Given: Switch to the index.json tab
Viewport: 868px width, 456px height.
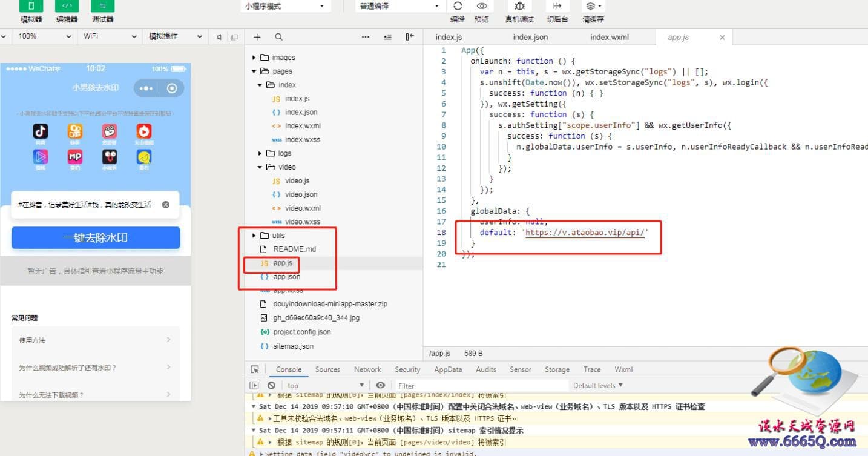Looking at the screenshot, I should [x=530, y=37].
